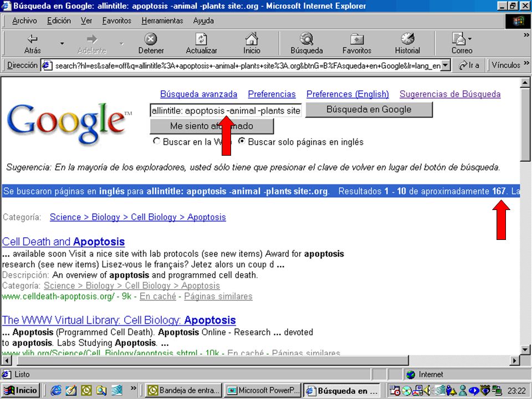This screenshot has width=532, height=399.
Task: Click the CD disc tray icon
Action: point(406,391)
